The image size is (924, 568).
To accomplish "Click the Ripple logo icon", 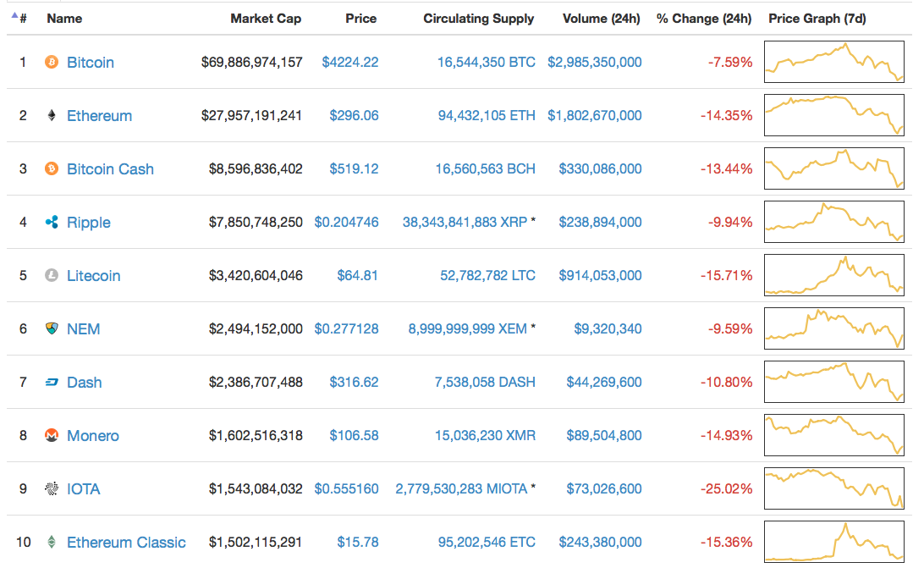I will pyautogui.click(x=52, y=223).
